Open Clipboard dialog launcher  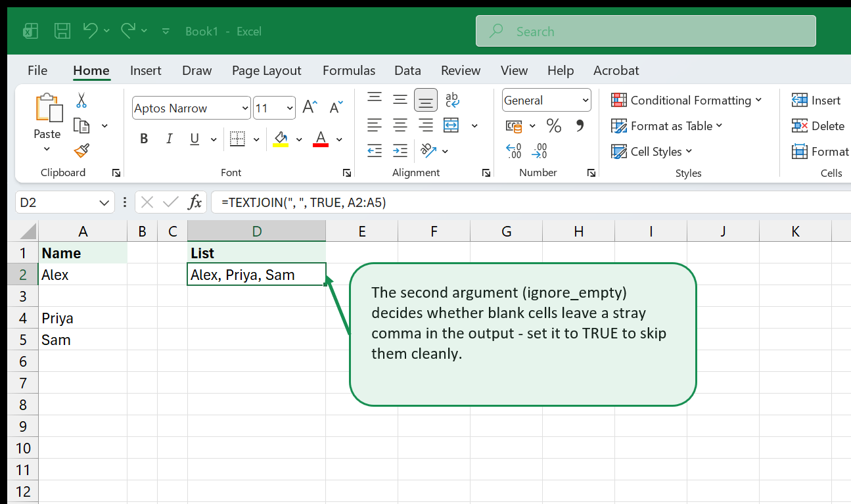(x=116, y=173)
